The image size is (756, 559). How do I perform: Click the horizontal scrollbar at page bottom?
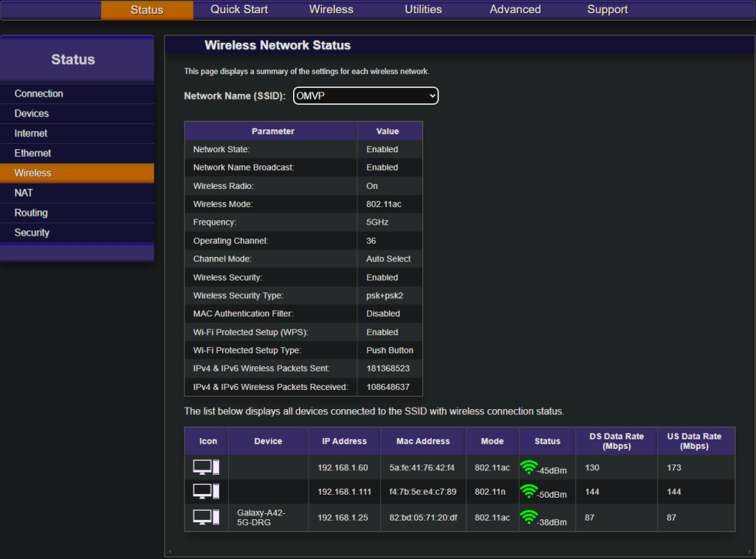tap(458, 552)
